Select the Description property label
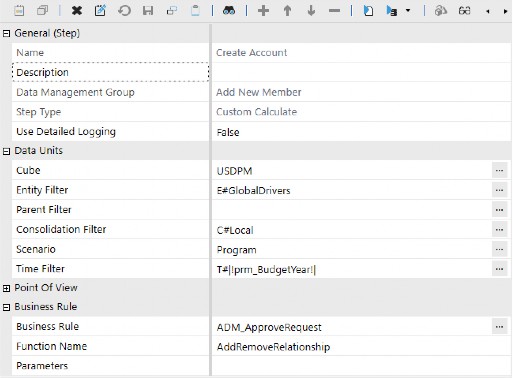 tap(42, 72)
